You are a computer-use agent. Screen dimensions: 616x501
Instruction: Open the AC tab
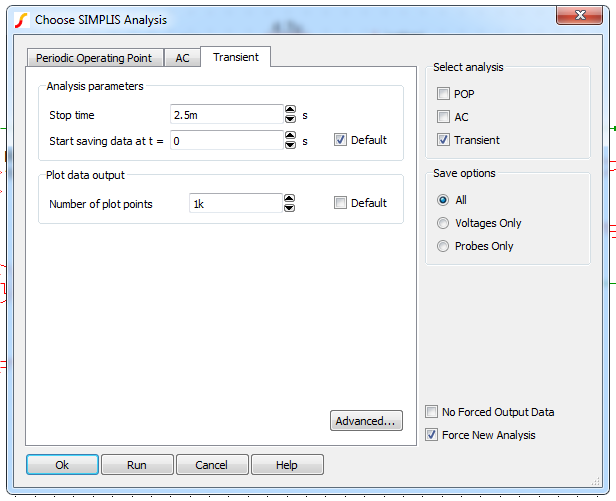[182, 58]
